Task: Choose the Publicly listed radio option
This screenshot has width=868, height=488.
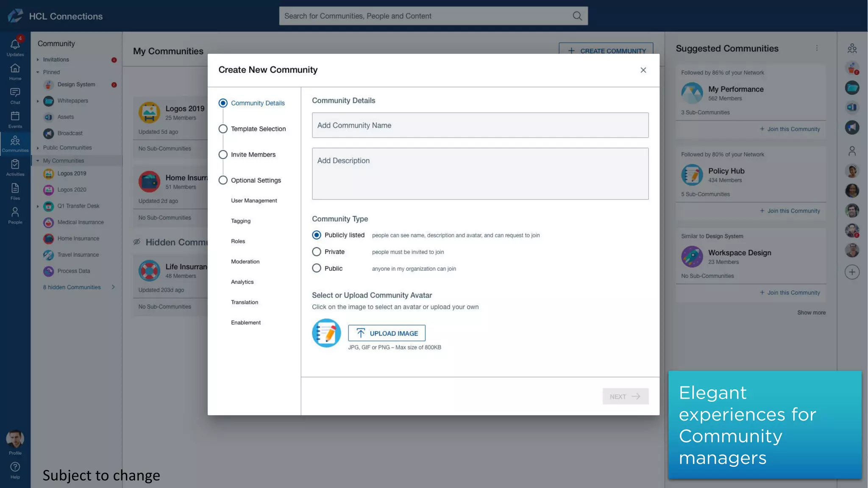Action: coord(317,235)
